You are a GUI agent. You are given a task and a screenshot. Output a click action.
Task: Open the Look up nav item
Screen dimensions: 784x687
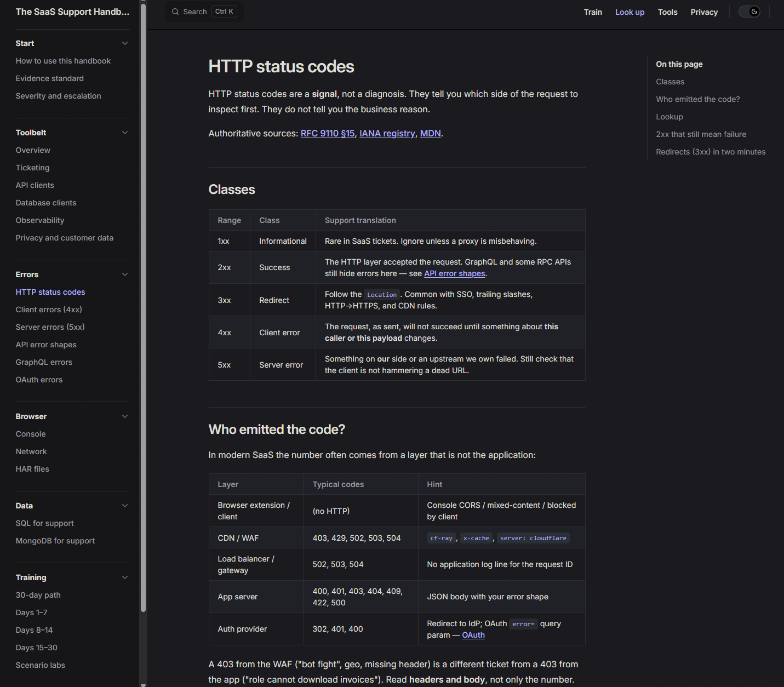coord(630,12)
